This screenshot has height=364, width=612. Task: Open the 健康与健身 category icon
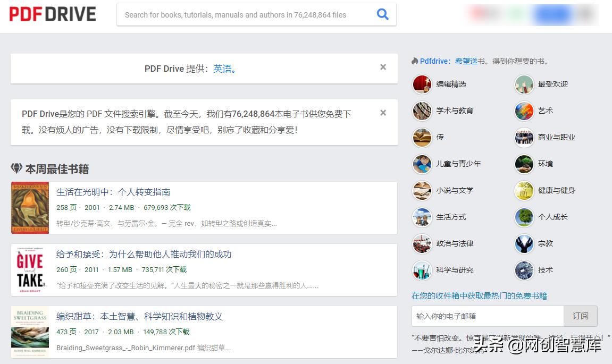click(x=524, y=190)
